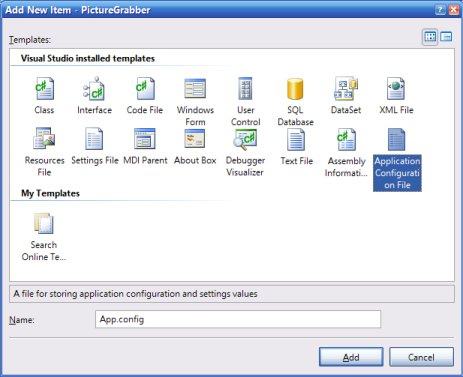
Task: Click the 'XML File' label text
Action: [x=396, y=110]
